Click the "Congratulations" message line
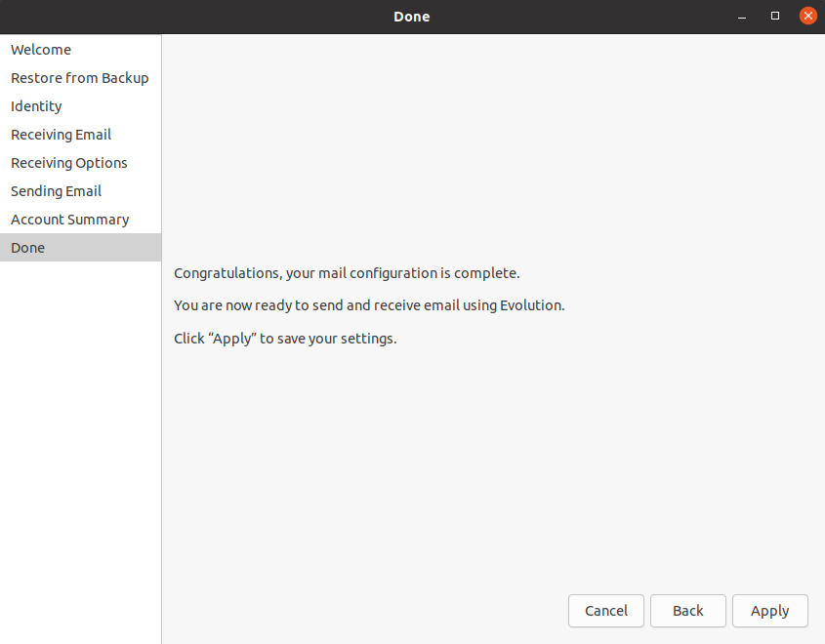 tap(347, 273)
